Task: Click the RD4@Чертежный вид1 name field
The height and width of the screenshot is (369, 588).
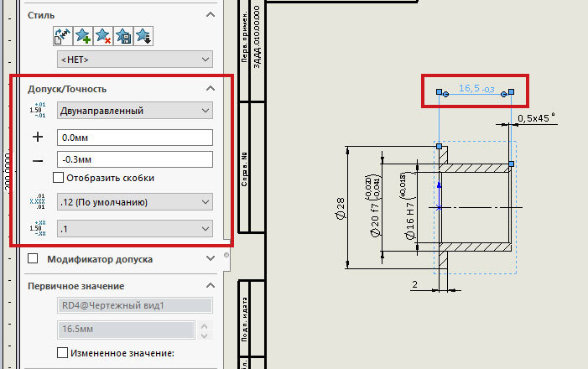Action: (135, 305)
